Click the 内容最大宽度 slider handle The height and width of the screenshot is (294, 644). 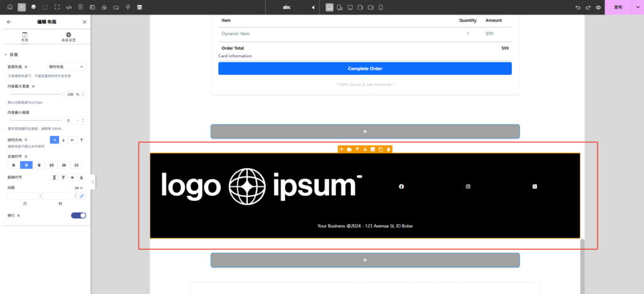(x=63, y=94)
